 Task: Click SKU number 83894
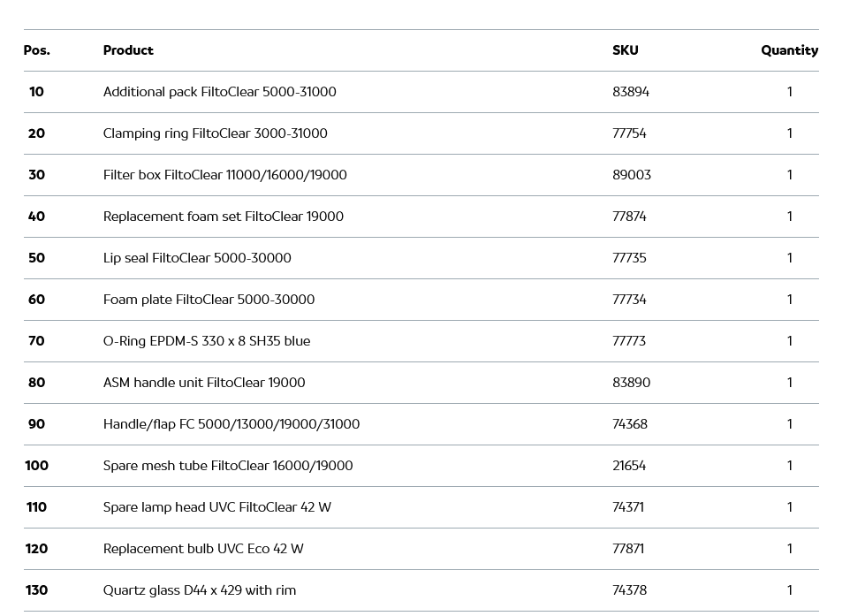click(631, 92)
